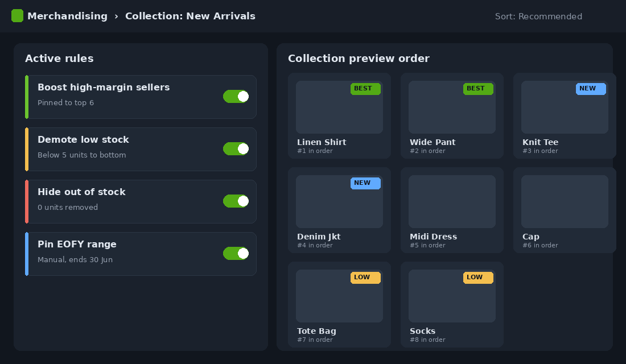Switch off Pin EOFY range rule
The width and height of the screenshot is (626, 364).
click(x=236, y=254)
